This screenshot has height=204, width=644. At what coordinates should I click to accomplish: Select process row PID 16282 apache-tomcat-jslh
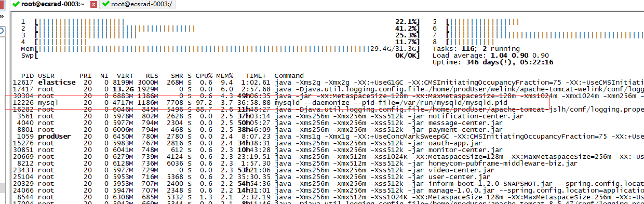click(x=328, y=110)
